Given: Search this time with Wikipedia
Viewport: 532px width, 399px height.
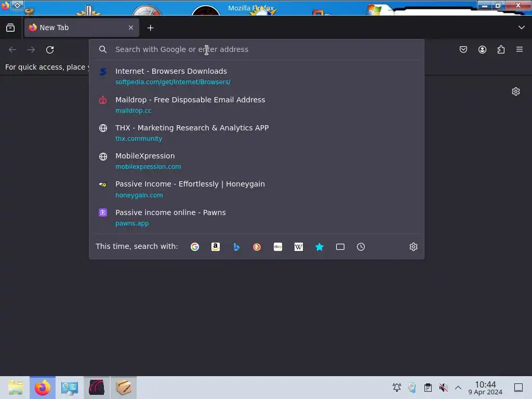Looking at the screenshot, I should (x=299, y=247).
